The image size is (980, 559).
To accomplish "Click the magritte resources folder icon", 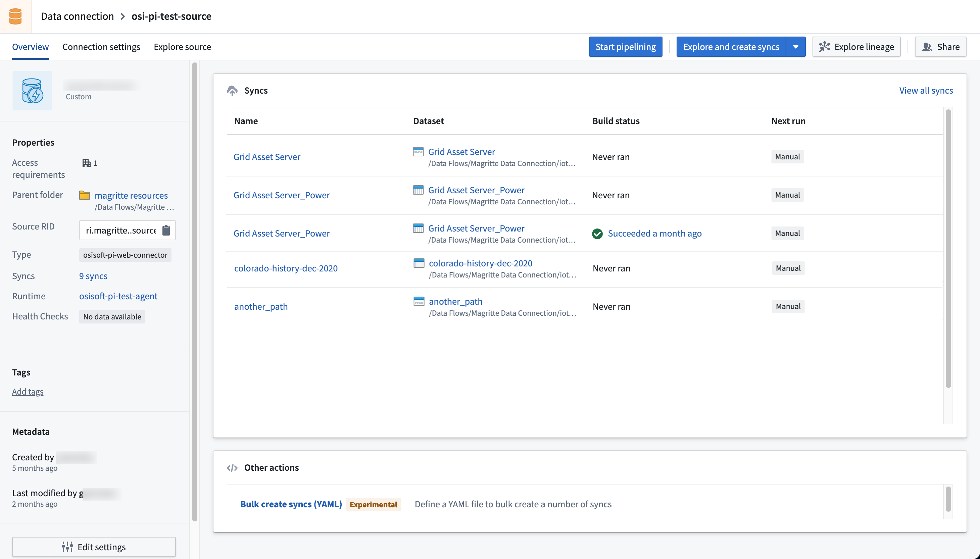I will [85, 195].
